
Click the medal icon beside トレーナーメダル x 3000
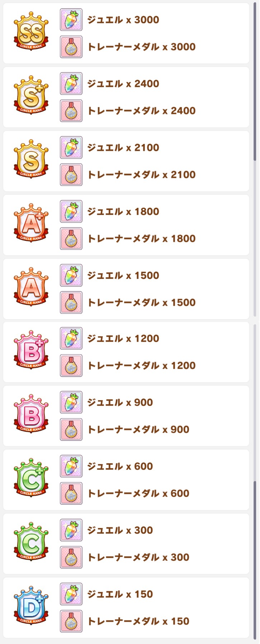coord(71,47)
